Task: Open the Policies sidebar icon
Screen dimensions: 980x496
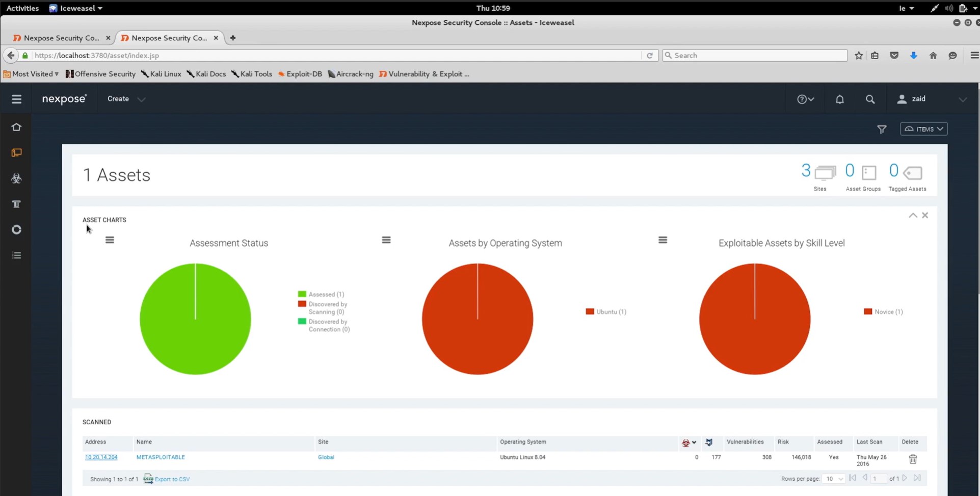Action: point(16,204)
